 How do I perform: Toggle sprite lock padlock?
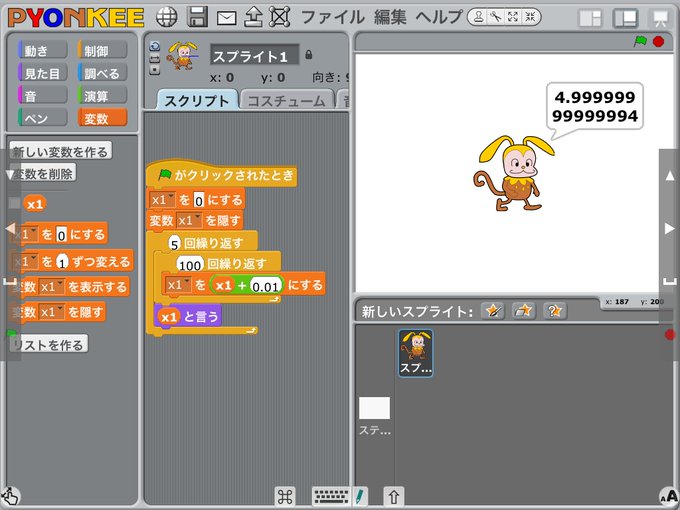tap(308, 55)
